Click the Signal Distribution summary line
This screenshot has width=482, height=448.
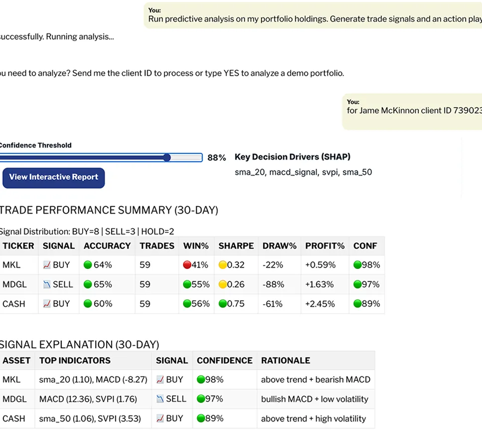point(87,231)
